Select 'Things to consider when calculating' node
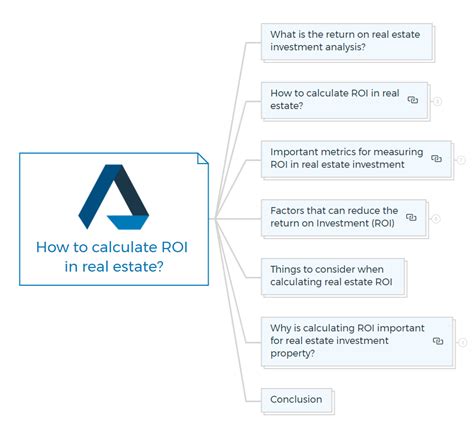The width and height of the screenshot is (474, 431). tap(333, 276)
